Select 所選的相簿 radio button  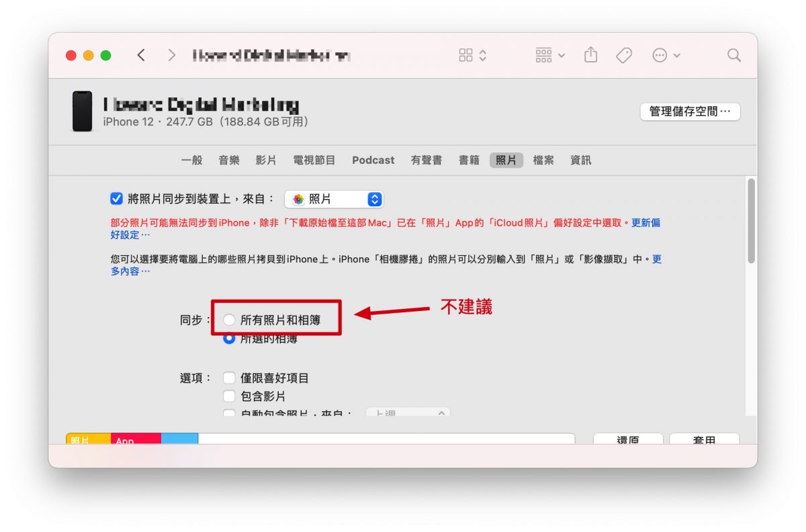[x=229, y=339]
